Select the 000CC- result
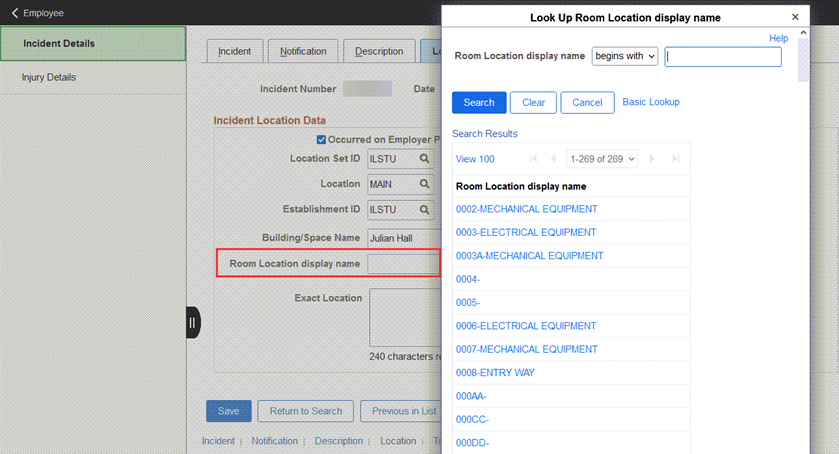839x454 pixels. tap(472, 419)
